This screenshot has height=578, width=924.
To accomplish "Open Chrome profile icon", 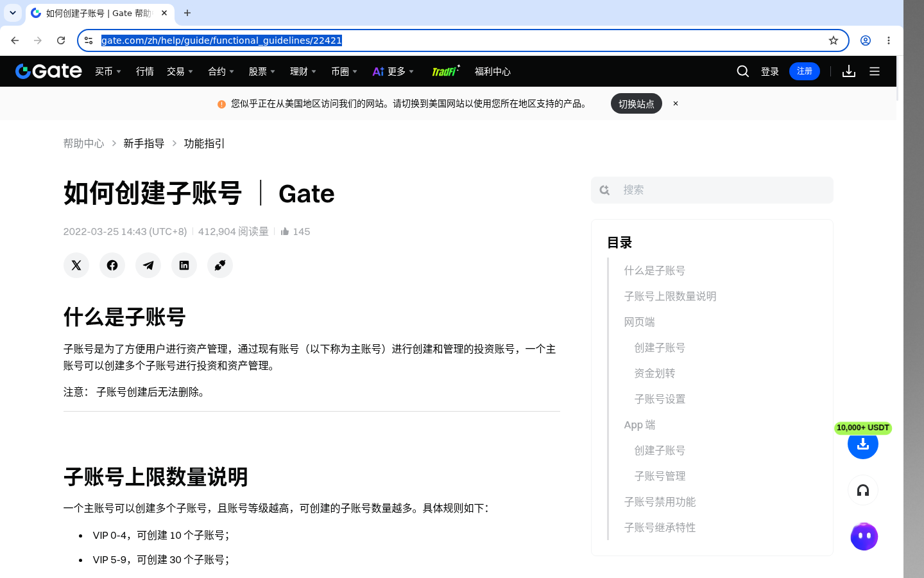I will 866,40.
